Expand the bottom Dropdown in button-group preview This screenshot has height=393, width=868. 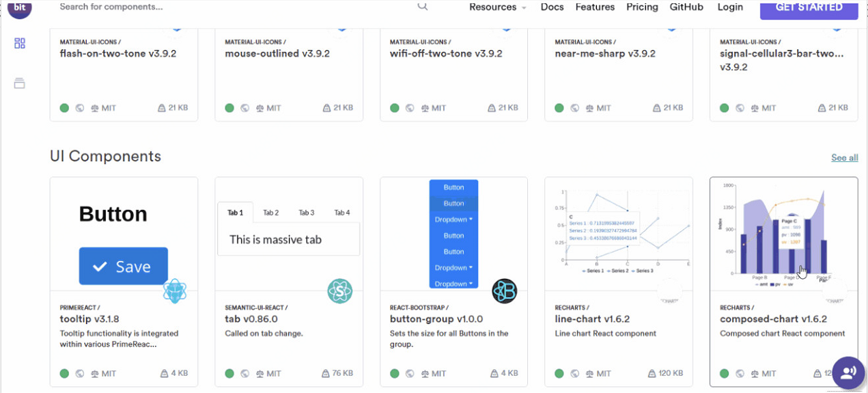pyautogui.click(x=453, y=284)
